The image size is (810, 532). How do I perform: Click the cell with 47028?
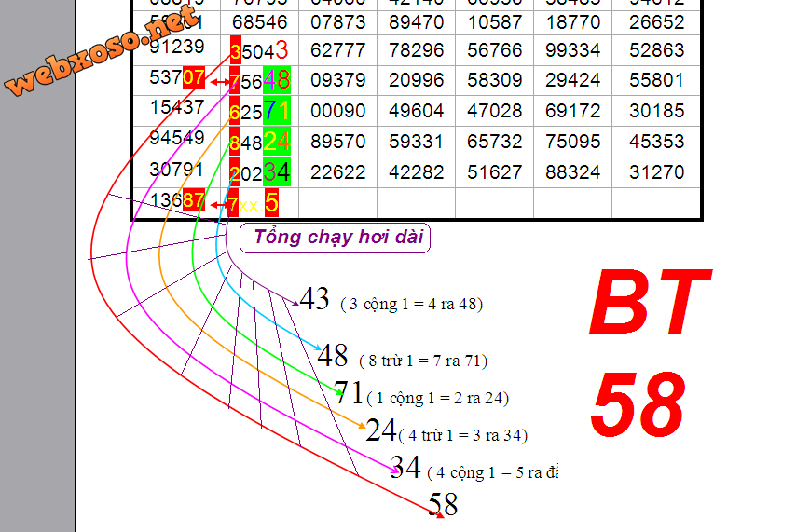pyautogui.click(x=494, y=111)
